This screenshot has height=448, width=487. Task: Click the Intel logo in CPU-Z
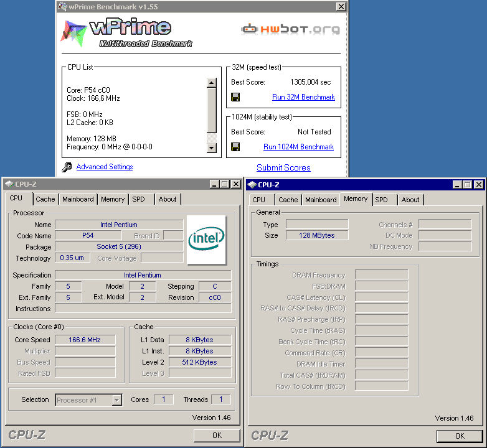(207, 240)
